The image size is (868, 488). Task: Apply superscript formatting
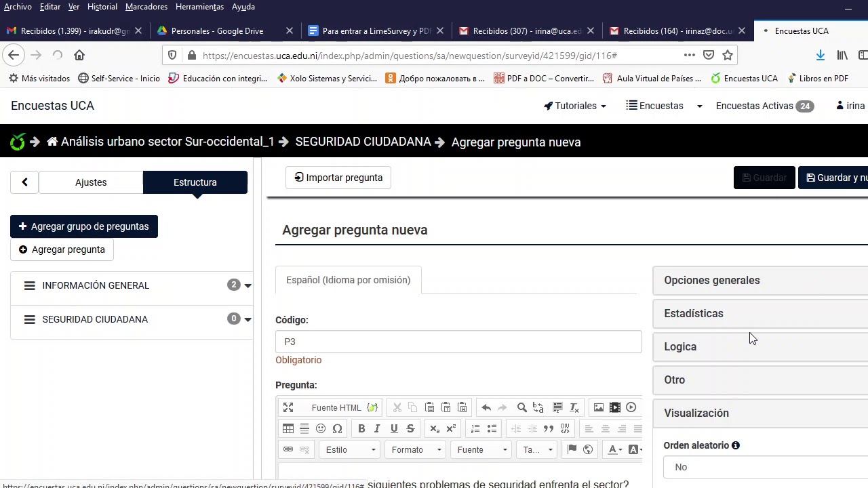(x=451, y=428)
